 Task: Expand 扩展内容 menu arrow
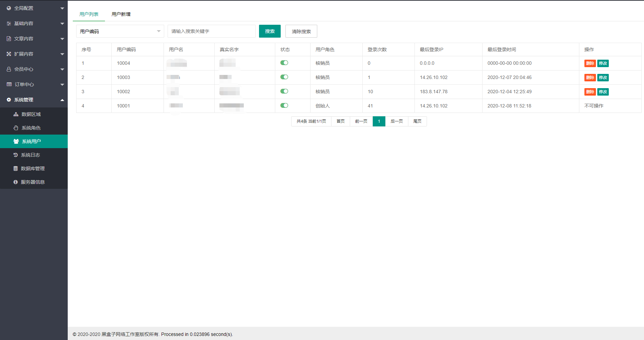click(x=62, y=54)
